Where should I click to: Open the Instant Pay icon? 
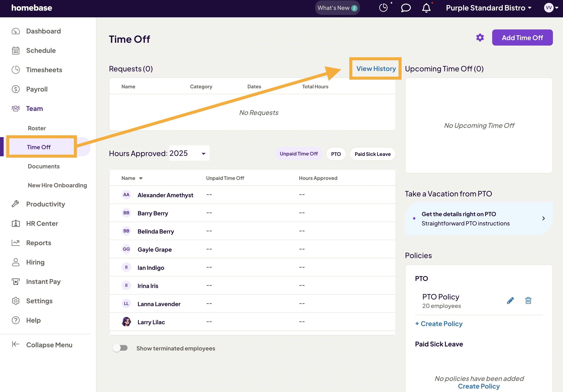point(16,281)
